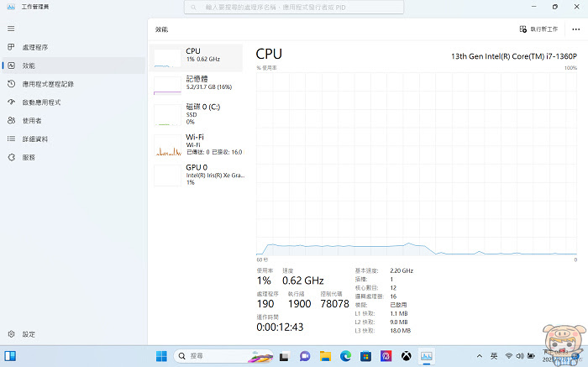Go to 啟動應用程式 startup apps

tap(73, 102)
